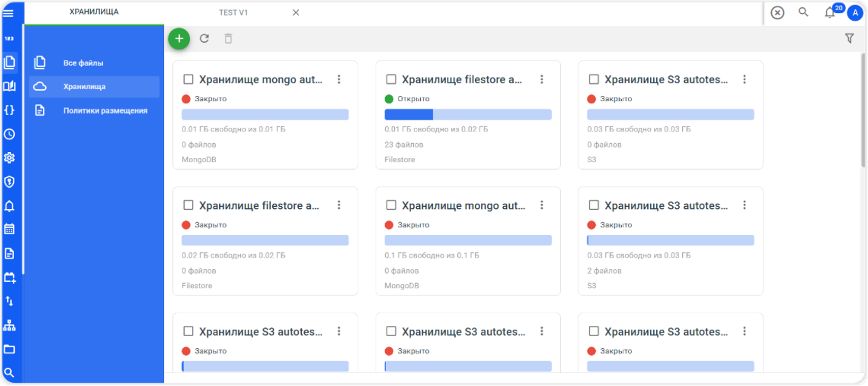Open the hamburger menu icon
The image size is (868, 386).
pyautogui.click(x=9, y=13)
